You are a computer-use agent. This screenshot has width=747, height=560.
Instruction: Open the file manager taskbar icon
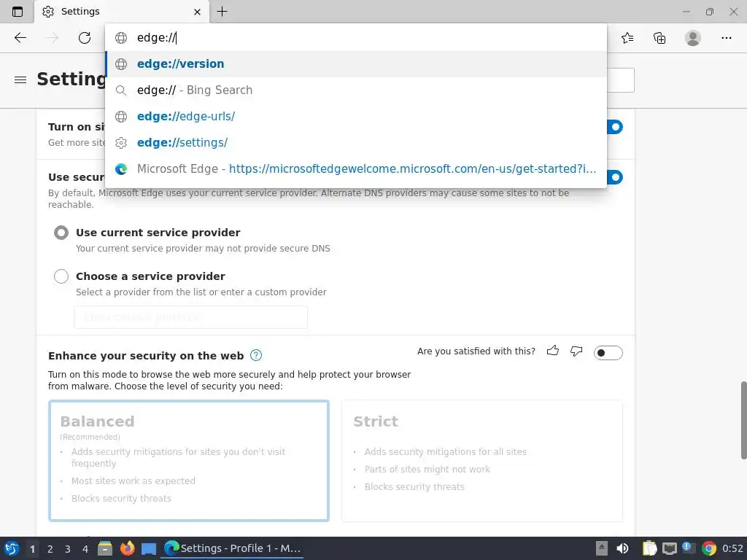[x=105, y=548]
